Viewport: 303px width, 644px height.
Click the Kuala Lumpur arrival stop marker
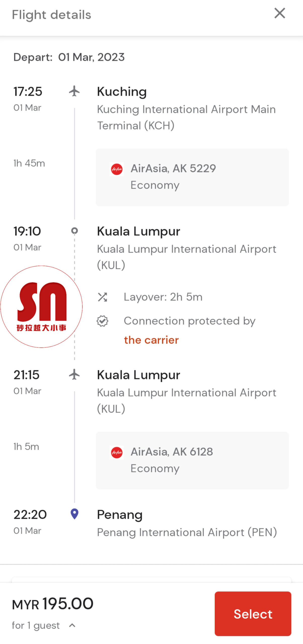coord(74,231)
